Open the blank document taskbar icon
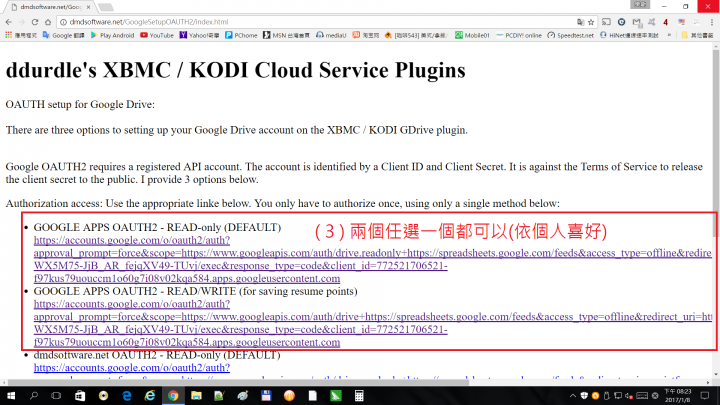 pos(313,396)
